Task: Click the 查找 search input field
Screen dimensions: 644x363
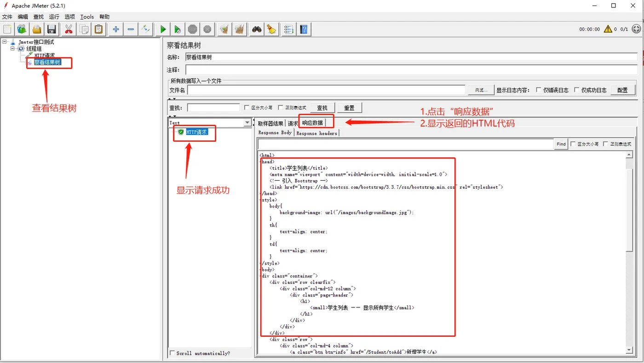Action: click(213, 108)
